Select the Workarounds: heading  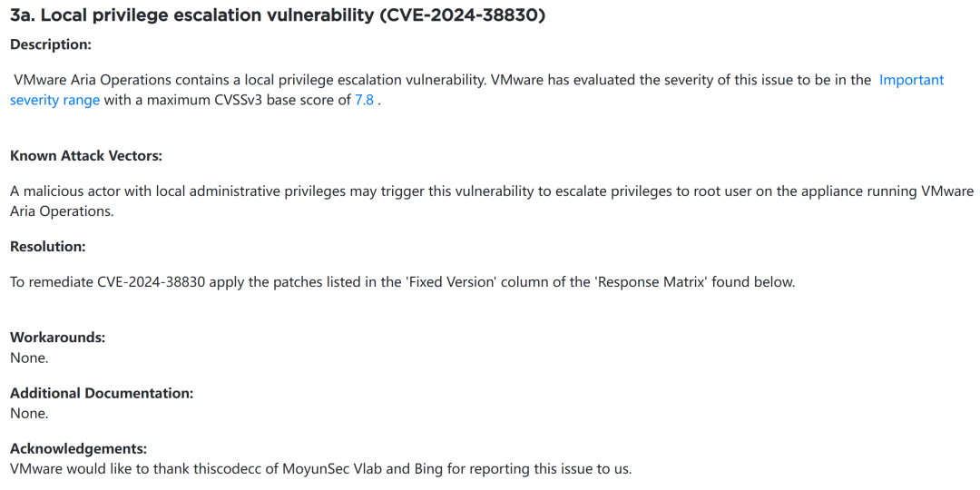point(58,338)
